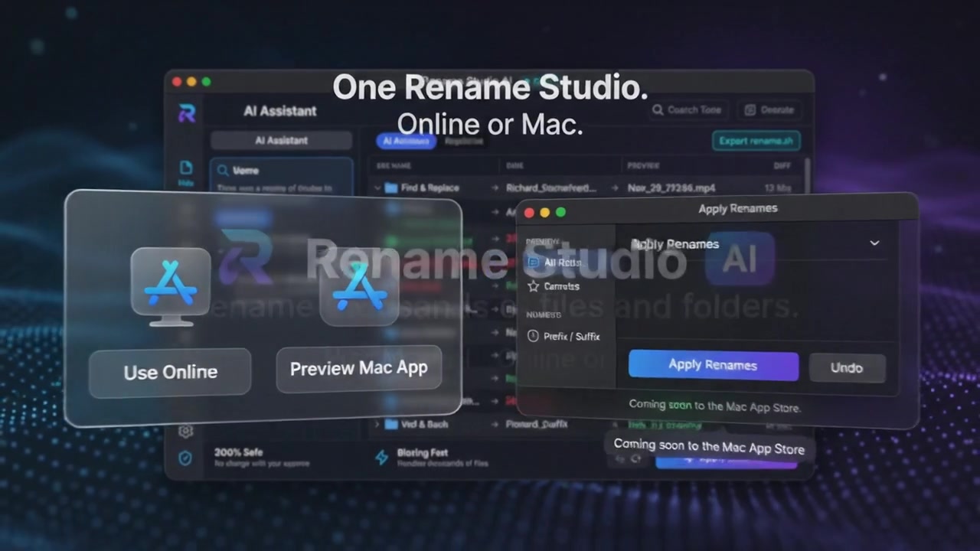The width and height of the screenshot is (980, 551).
Task: Collapse the Find & Replace folder row
Action: point(377,187)
